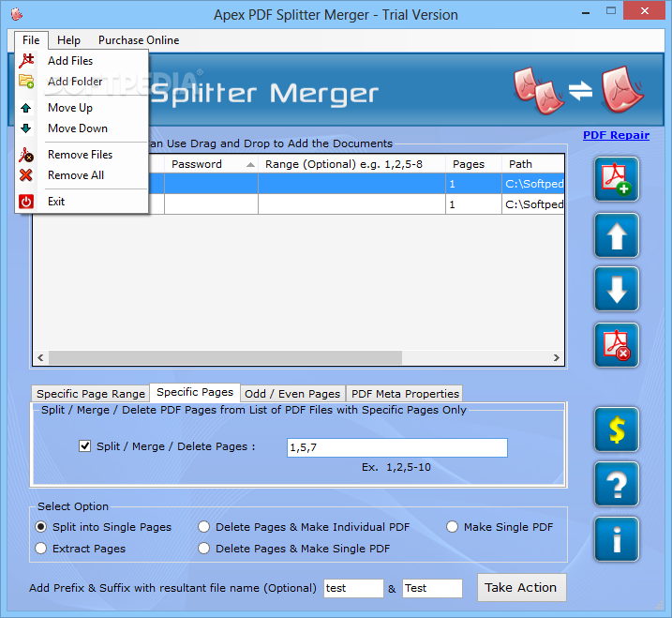Switch to Odd / Even Pages tab
672x618 pixels.
pos(292,393)
